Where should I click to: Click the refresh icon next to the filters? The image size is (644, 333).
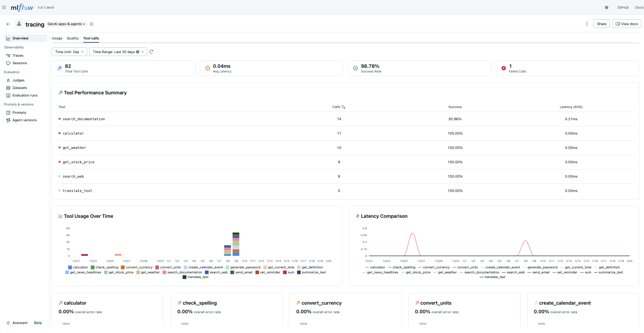coord(151,51)
